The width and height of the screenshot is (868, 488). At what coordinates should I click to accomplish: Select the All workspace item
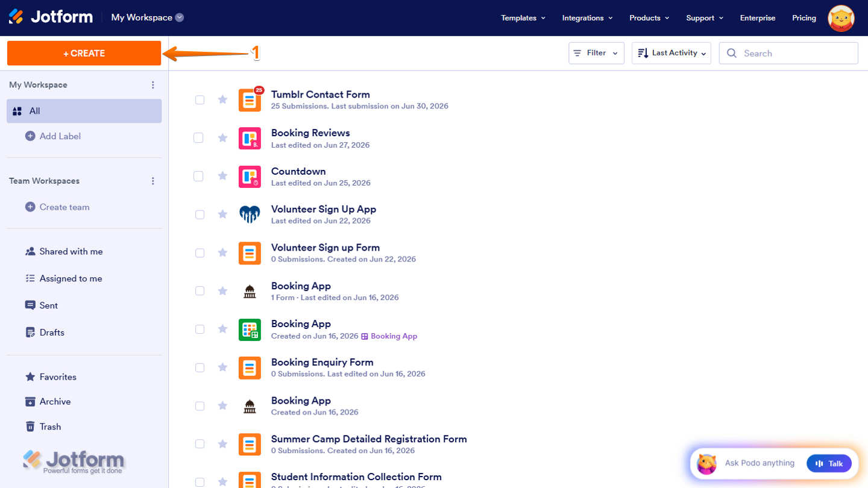[84, 111]
